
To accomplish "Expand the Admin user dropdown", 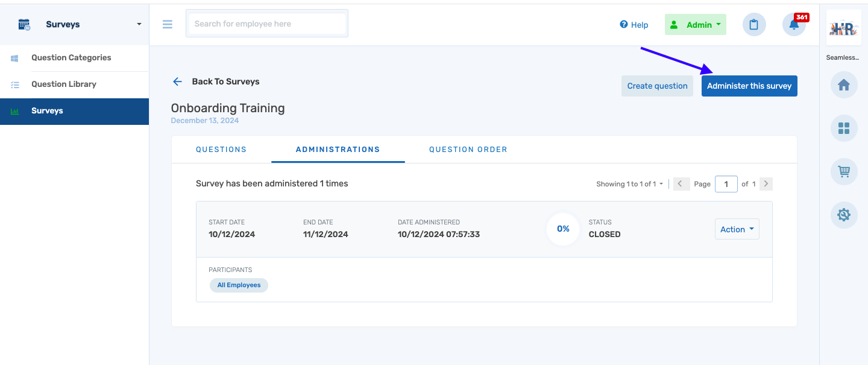I will 696,25.
